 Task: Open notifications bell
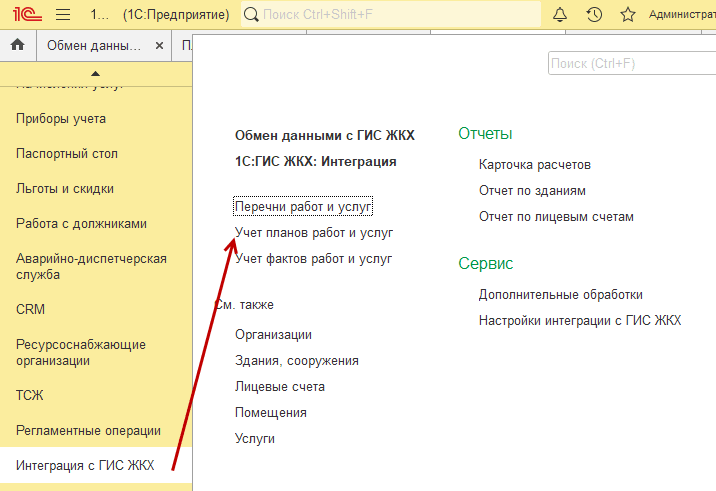[560, 15]
